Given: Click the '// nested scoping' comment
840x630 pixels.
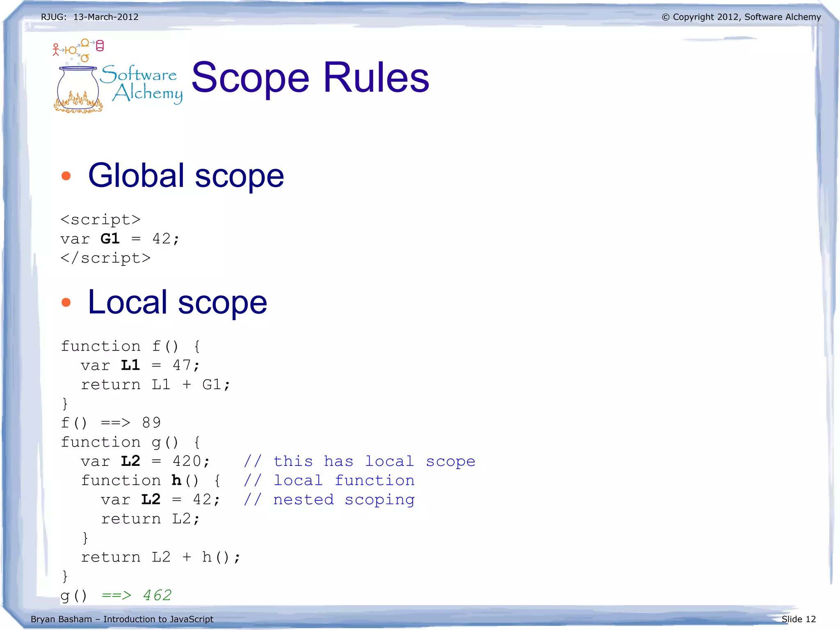Looking at the screenshot, I should (329, 499).
